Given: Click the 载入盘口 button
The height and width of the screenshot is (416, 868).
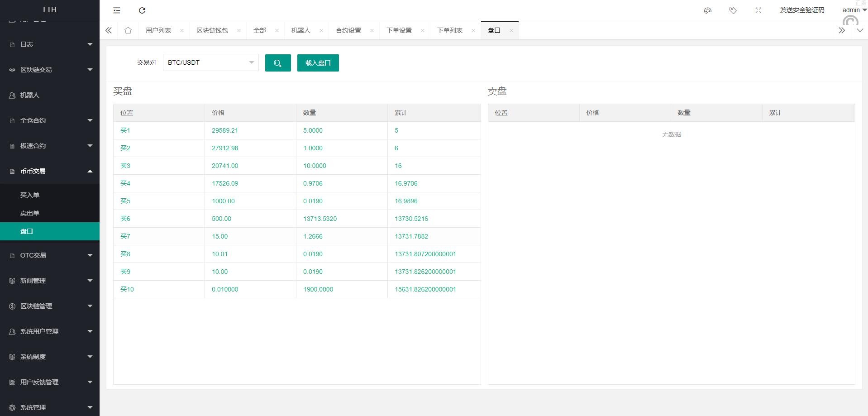Looking at the screenshot, I should [318, 63].
